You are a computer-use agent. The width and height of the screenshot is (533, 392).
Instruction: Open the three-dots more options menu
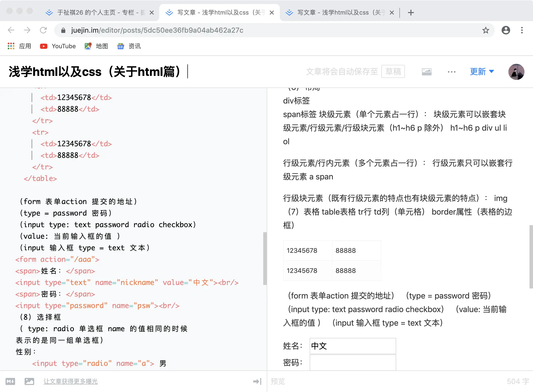coord(451,72)
